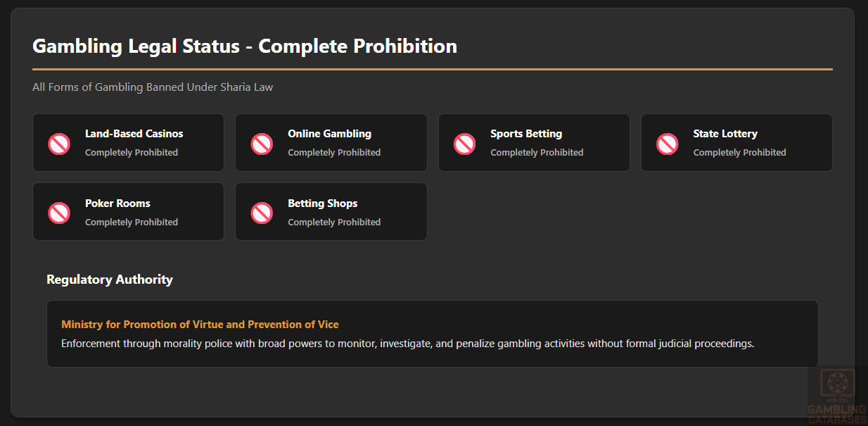Click the prohibited icon beside Poker Rooms
This screenshot has width=868, height=426.
(59, 213)
